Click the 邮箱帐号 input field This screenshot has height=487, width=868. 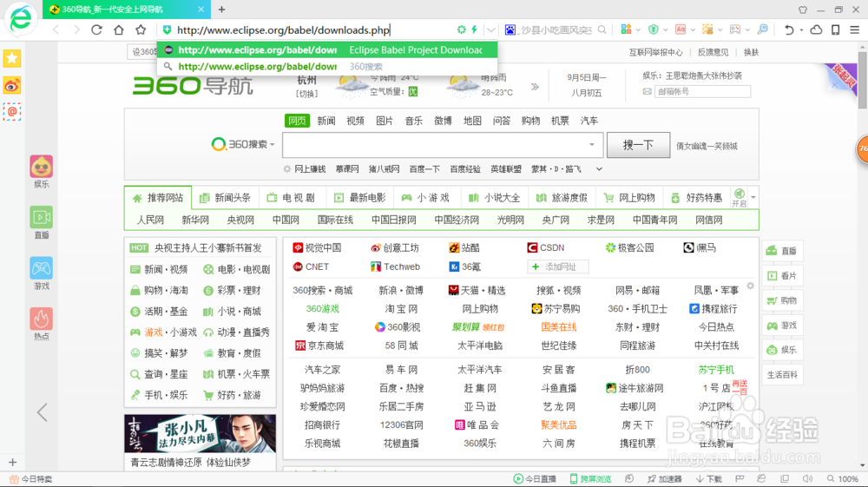[702, 91]
